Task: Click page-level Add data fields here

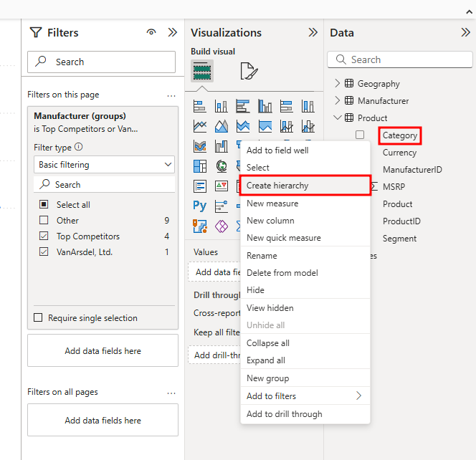Action: tap(103, 351)
